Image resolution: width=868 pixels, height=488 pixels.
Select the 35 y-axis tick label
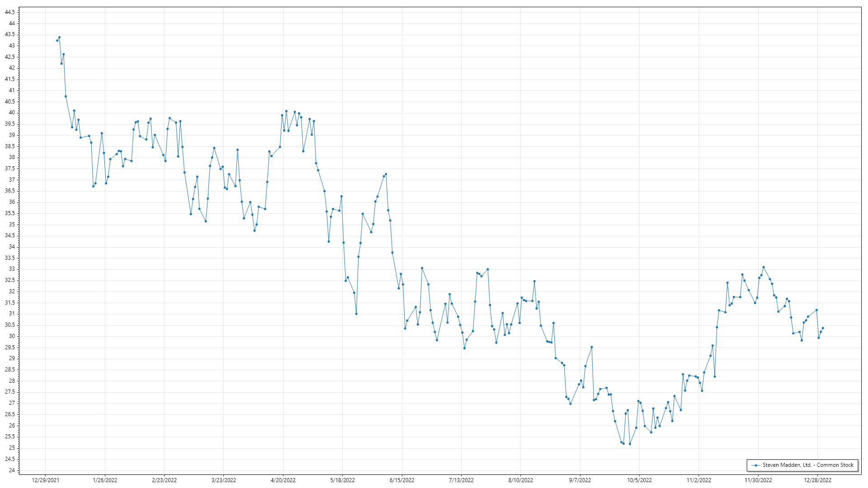coord(12,225)
